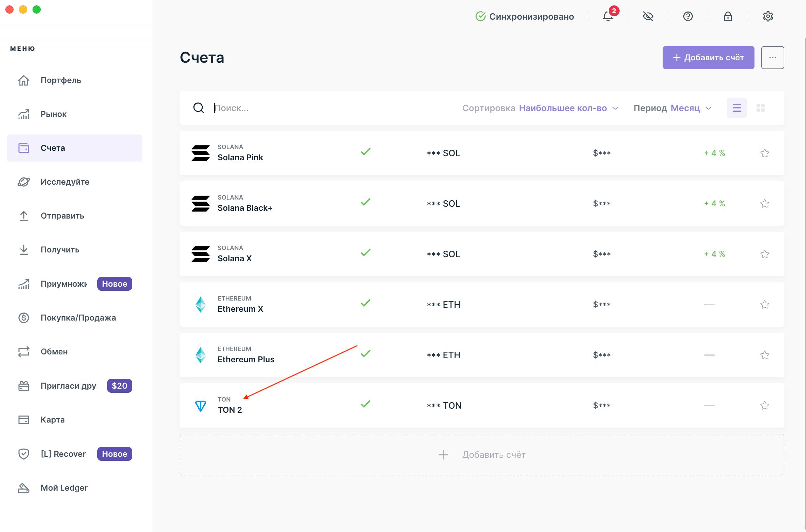Toggle discreet mode eye icon

(x=648, y=16)
